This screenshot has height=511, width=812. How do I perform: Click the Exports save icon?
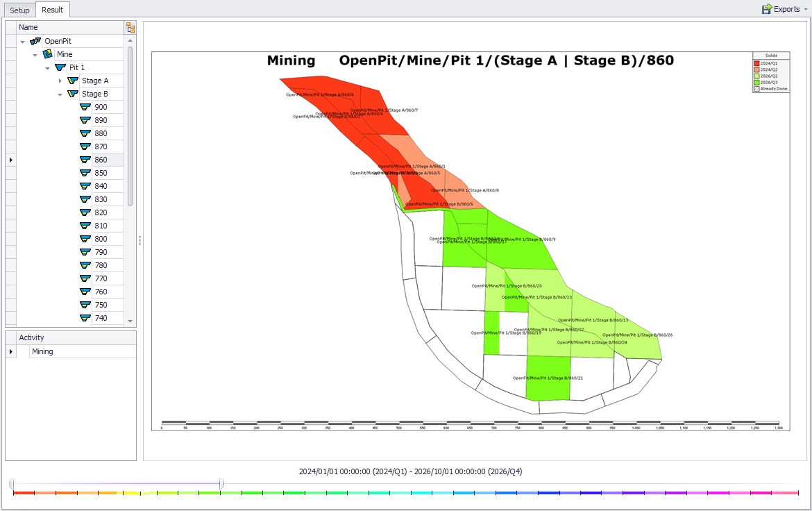[767, 9]
